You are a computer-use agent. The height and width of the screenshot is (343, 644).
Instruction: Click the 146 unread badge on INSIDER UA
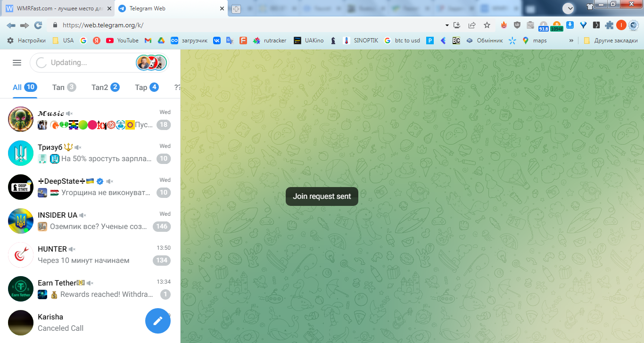click(x=162, y=227)
